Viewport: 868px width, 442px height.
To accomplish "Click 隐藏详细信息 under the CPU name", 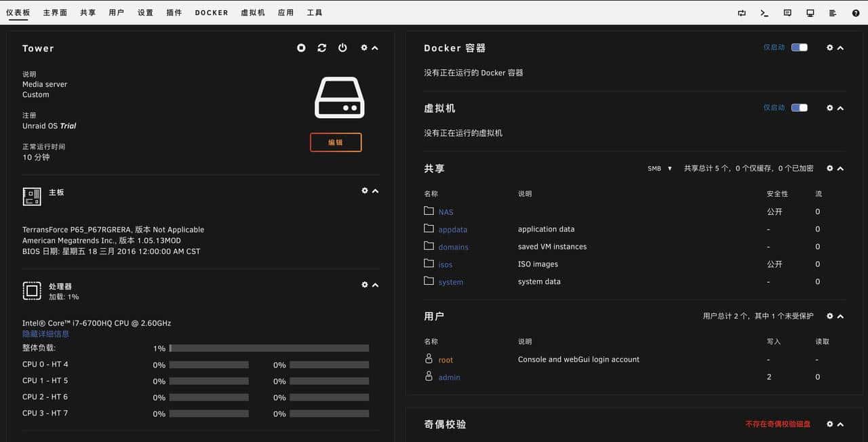I will [x=45, y=334].
